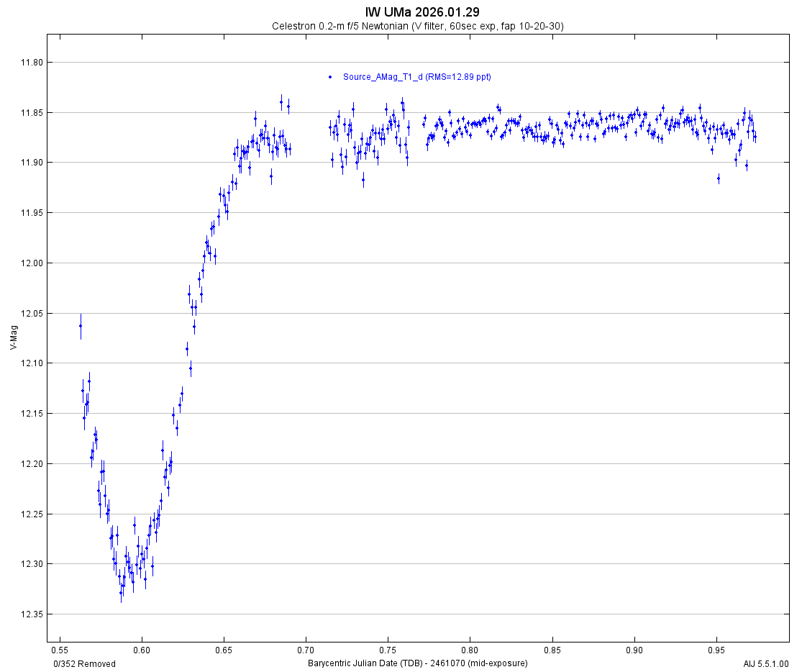Click the 0/352 Removed status text
The image size is (802, 672).
point(84,663)
